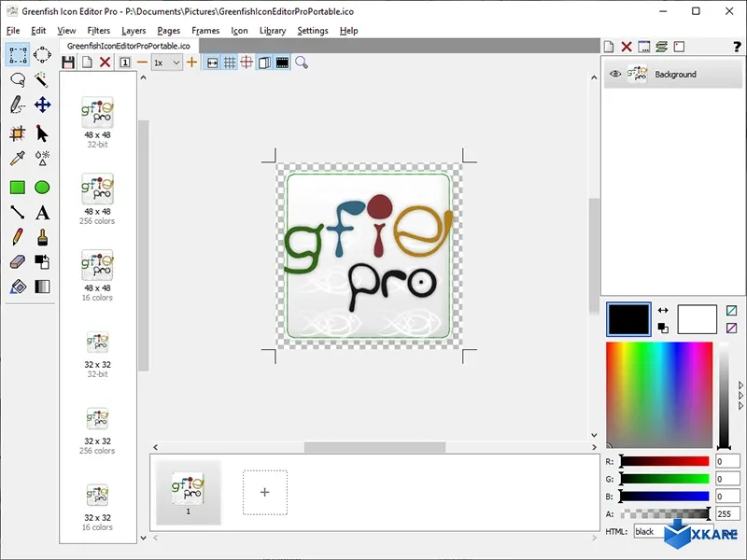747x560 pixels.
Task: Select the Background layer
Action: (673, 74)
